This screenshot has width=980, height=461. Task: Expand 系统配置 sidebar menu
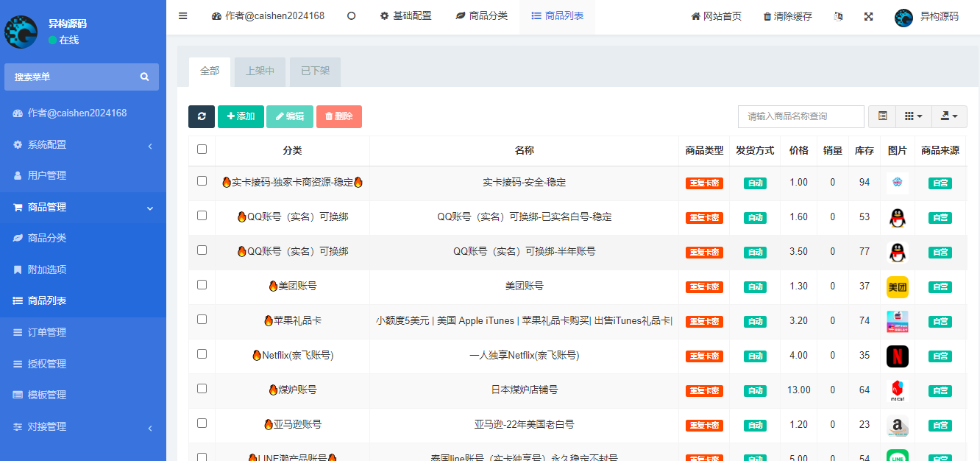coord(82,145)
